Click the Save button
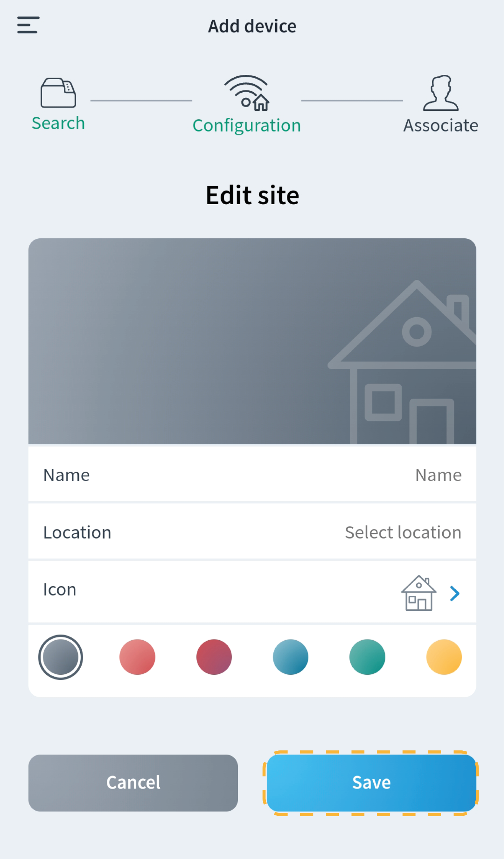Screen dimensions: 504x859 371,783
